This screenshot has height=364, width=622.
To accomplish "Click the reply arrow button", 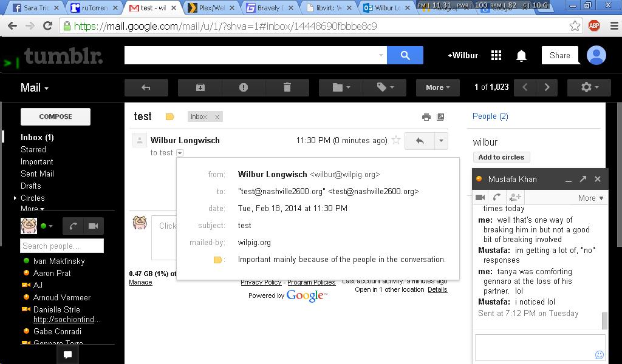I will (420, 141).
